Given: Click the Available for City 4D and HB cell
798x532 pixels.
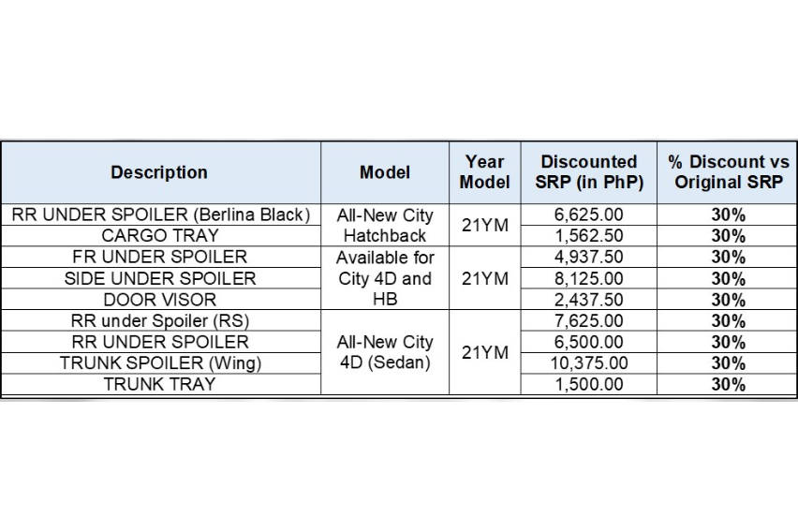Looking at the screenshot, I should 385,278.
